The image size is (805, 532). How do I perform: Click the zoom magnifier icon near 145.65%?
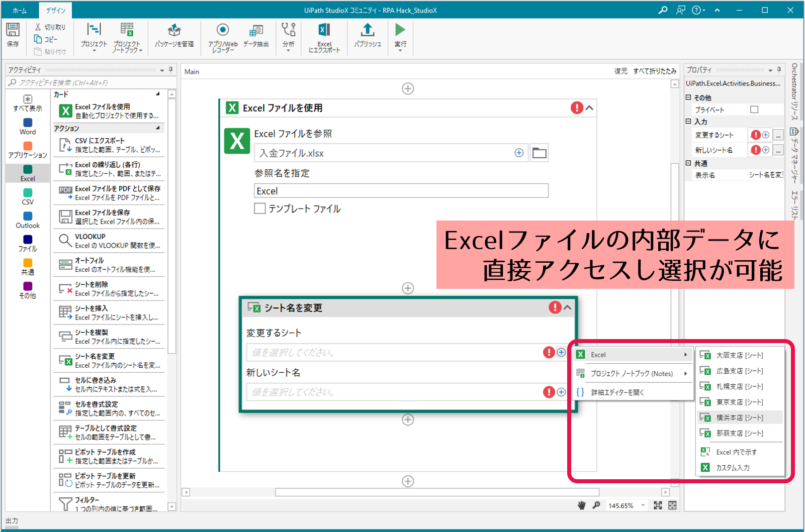596,505
